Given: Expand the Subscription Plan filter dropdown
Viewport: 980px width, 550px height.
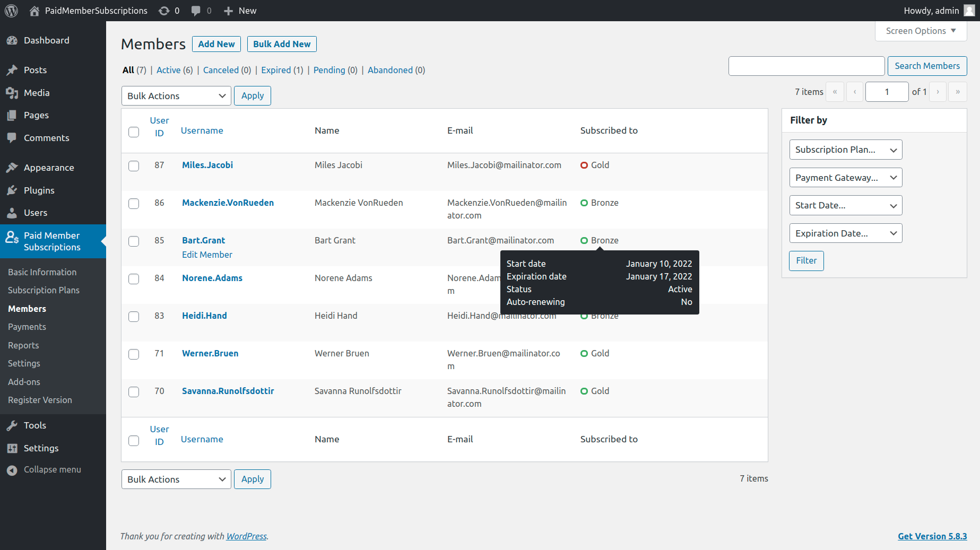Looking at the screenshot, I should (845, 150).
